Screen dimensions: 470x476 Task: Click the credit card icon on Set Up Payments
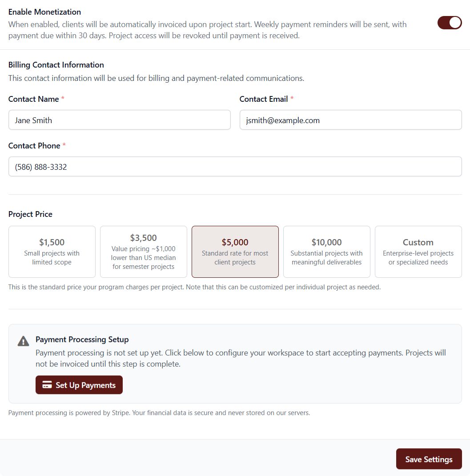click(47, 385)
